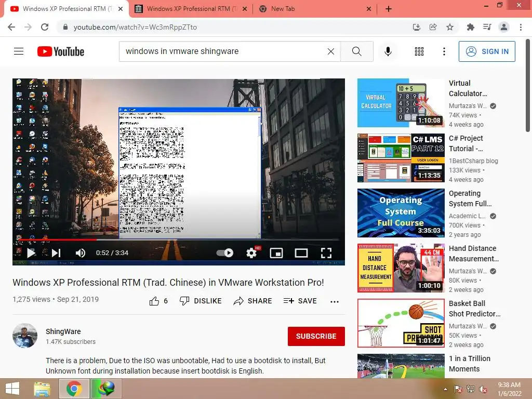
Task: Open the YouTube apps grid
Action: click(x=419, y=51)
